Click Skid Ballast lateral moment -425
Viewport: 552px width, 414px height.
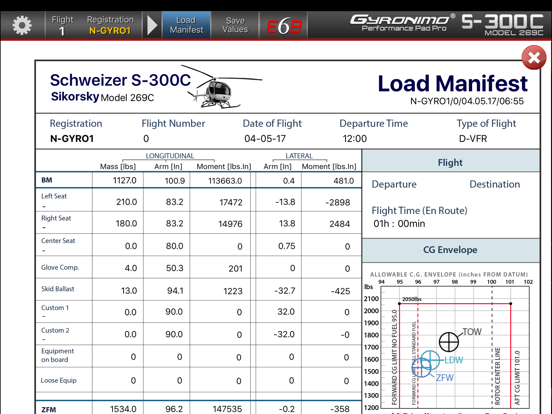point(340,291)
